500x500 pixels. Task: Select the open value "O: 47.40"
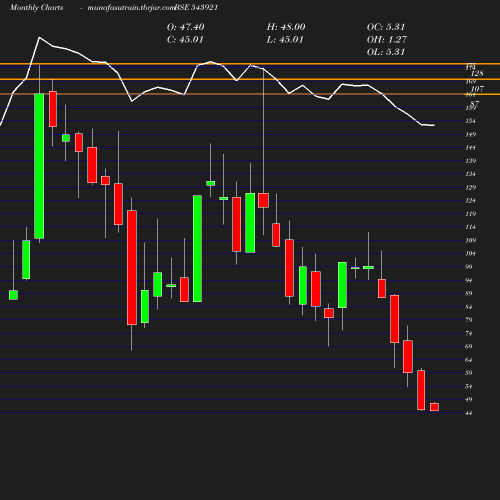[185, 27]
